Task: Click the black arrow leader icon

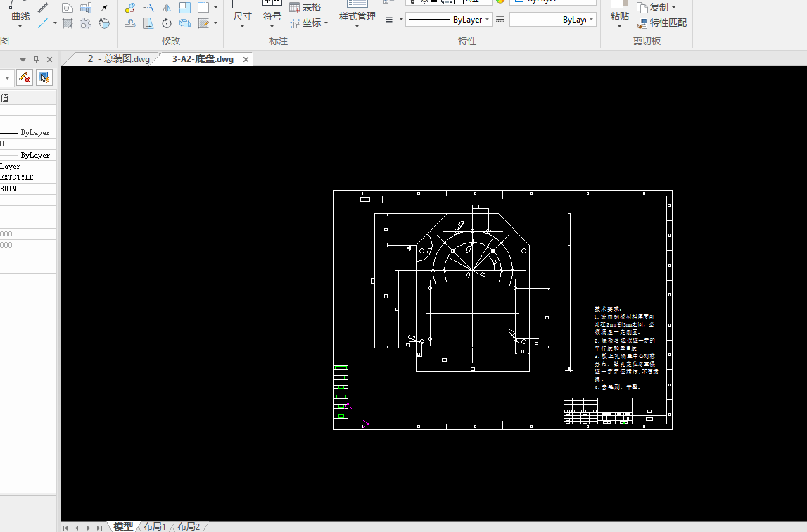Action: (104, 7)
